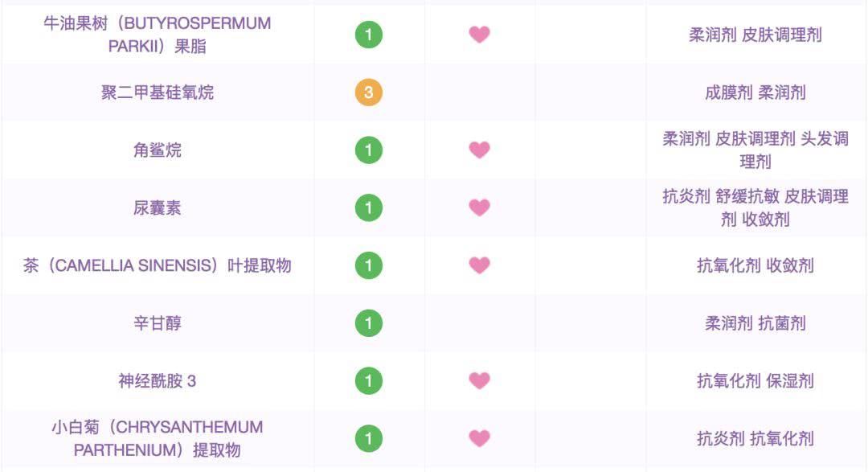Click the pink heart in 尿囊素 row
This screenshot has width=868, height=472.
479,208
